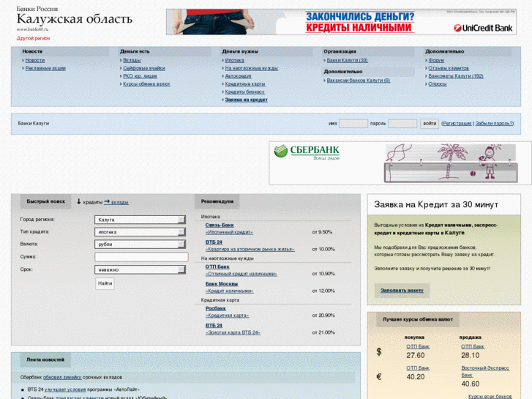
Task: Click the Лента новостей heading
Action: (45, 359)
